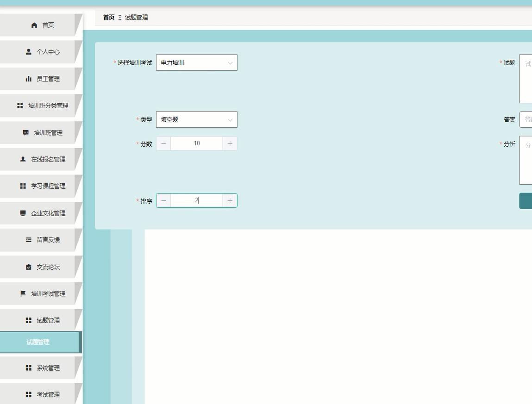Open 企业文化管理 menu item
The height and width of the screenshot is (404, 532).
point(41,213)
